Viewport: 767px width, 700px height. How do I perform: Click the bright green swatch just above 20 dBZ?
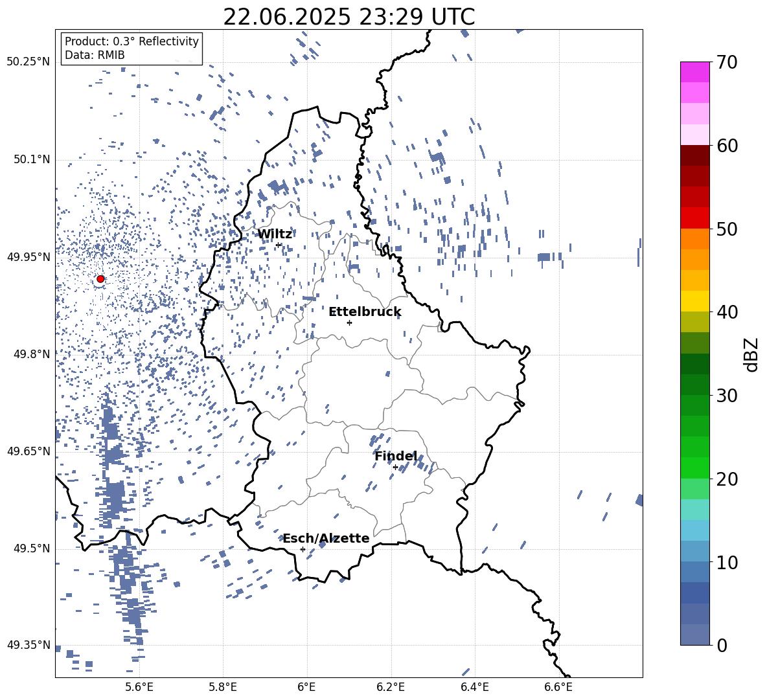(694, 468)
